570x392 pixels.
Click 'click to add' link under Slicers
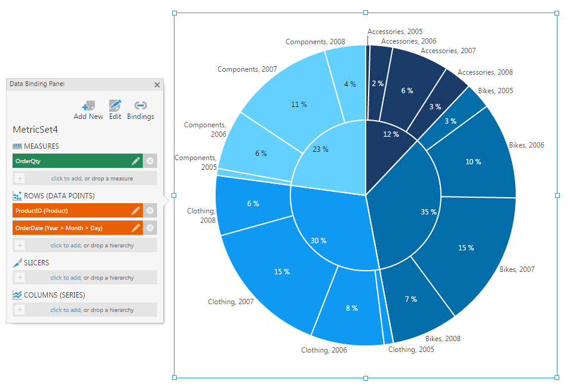click(65, 277)
